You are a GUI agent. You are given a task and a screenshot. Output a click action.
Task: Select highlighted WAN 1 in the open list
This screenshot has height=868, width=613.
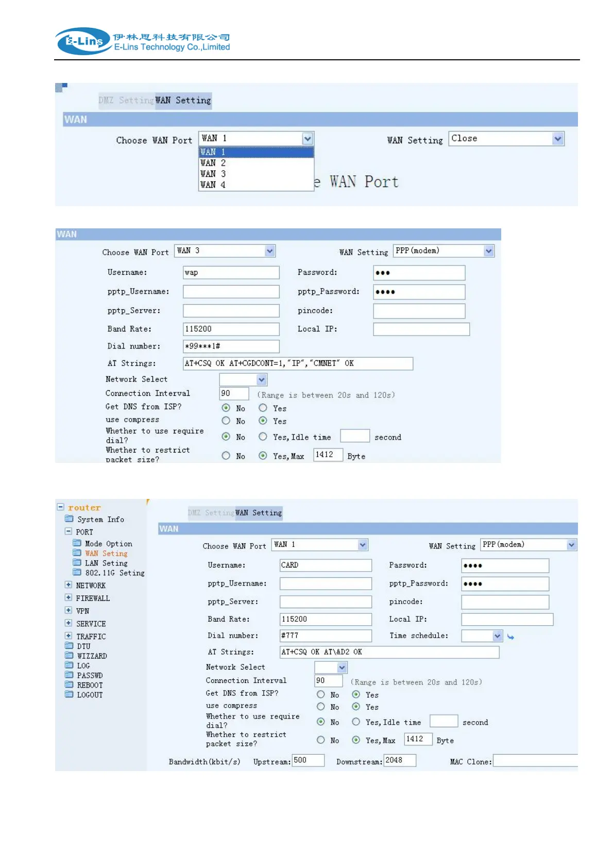click(x=256, y=152)
